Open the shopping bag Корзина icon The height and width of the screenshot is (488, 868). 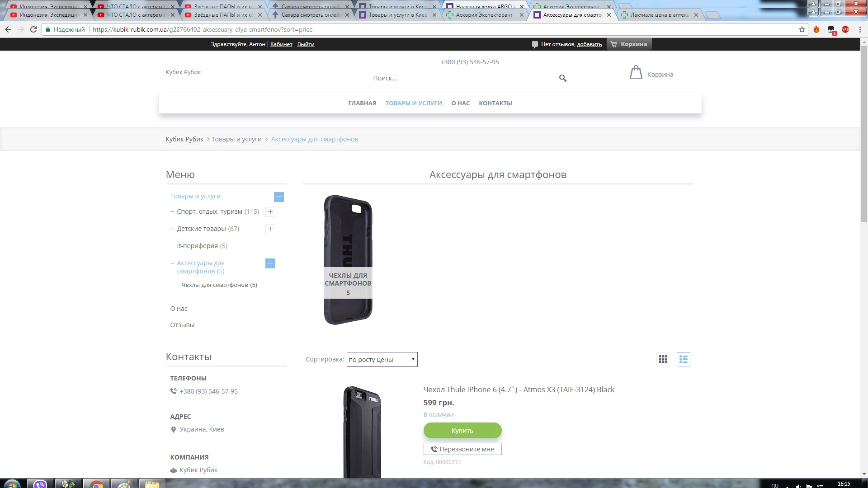[x=636, y=73]
